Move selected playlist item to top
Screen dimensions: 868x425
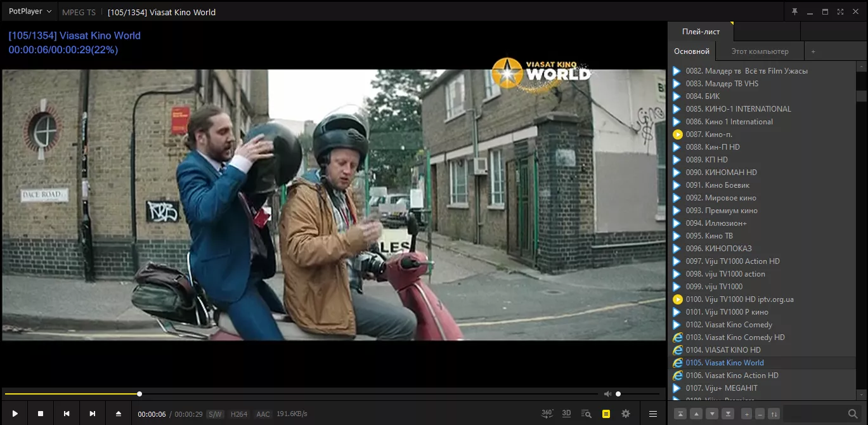680,414
